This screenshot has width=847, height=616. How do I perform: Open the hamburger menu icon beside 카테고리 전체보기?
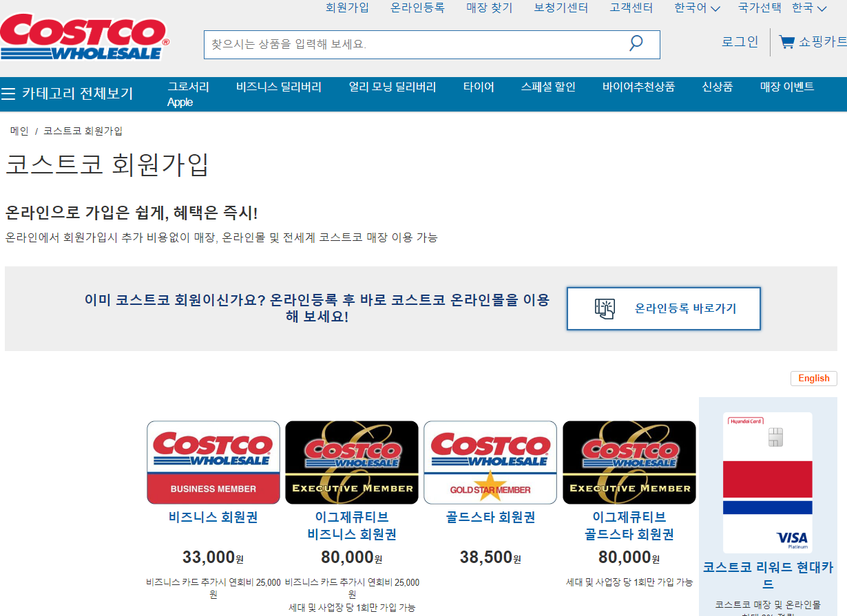tap(8, 94)
